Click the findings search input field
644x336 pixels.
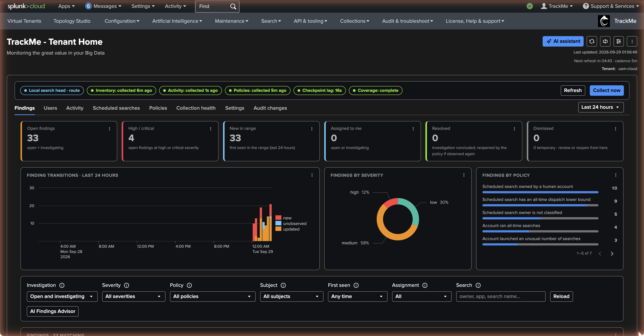[x=501, y=297]
